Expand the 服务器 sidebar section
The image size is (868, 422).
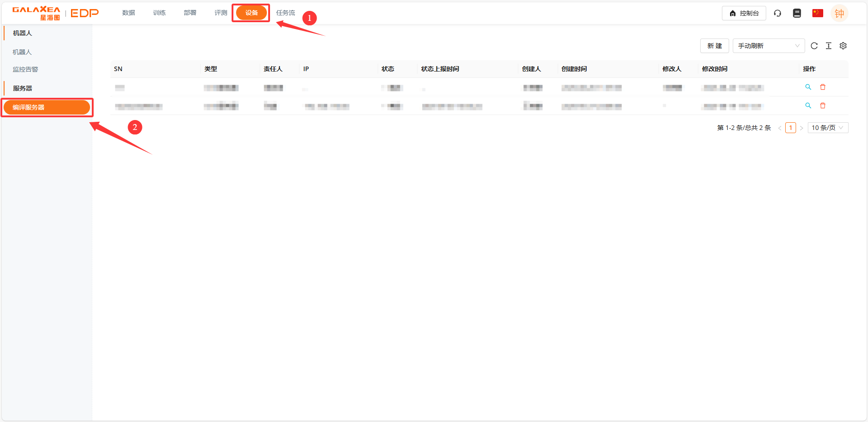coord(23,88)
